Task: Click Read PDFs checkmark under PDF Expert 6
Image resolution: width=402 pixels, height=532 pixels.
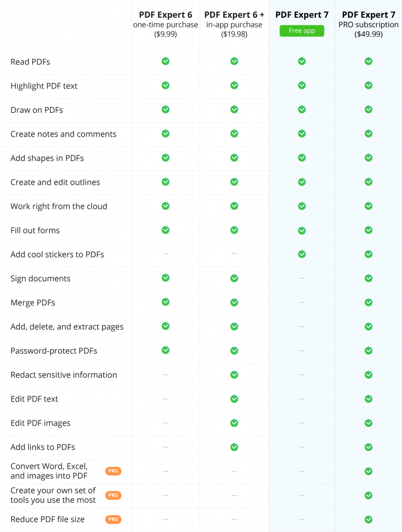Action: click(165, 61)
